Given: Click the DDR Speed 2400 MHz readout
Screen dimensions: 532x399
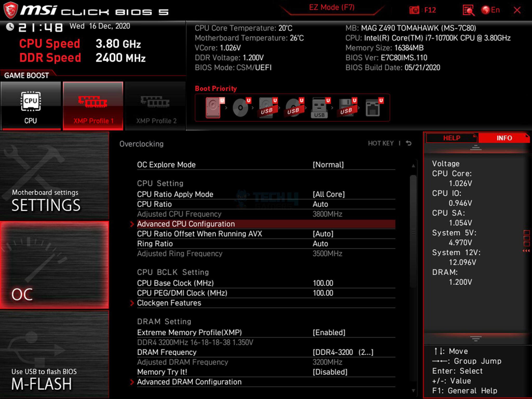Looking at the screenshot, I should click(82, 58).
